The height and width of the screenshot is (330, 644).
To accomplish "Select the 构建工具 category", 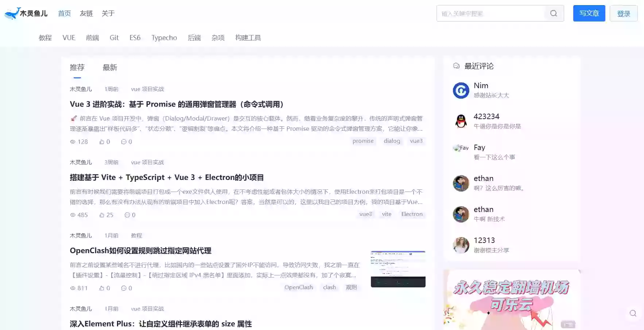I will point(248,38).
